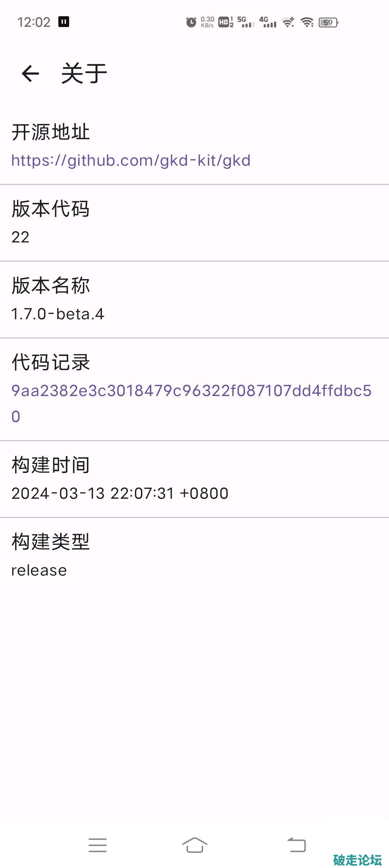The image size is (389, 868).
Task: Tap the rightmost Wi-Fi status icon
Action: click(x=307, y=22)
